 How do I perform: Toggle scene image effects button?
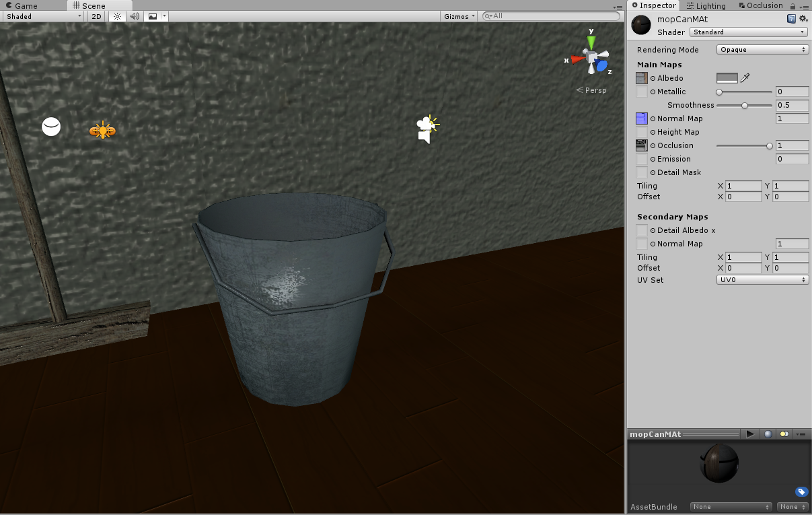153,16
